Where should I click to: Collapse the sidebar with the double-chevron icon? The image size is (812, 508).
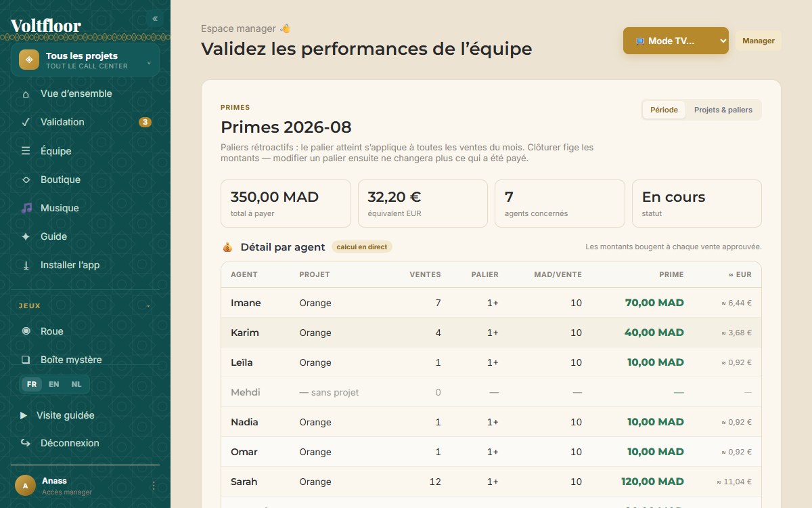click(155, 18)
